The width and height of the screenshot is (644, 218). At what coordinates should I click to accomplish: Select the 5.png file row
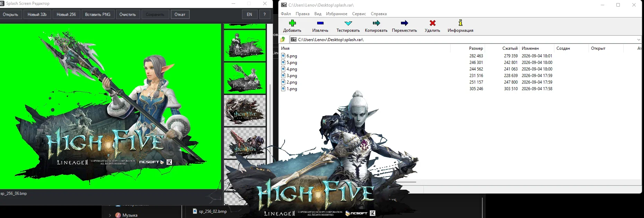click(x=460, y=62)
